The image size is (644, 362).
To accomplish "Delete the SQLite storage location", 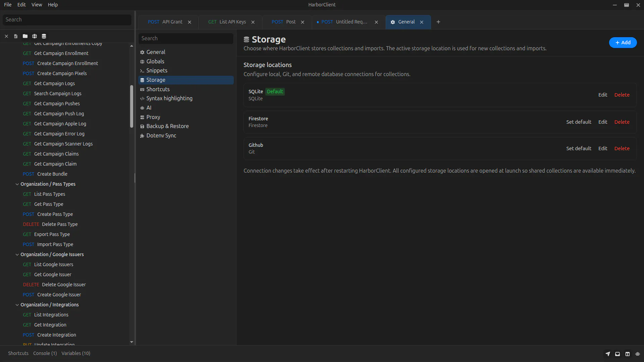I will click(x=622, y=95).
